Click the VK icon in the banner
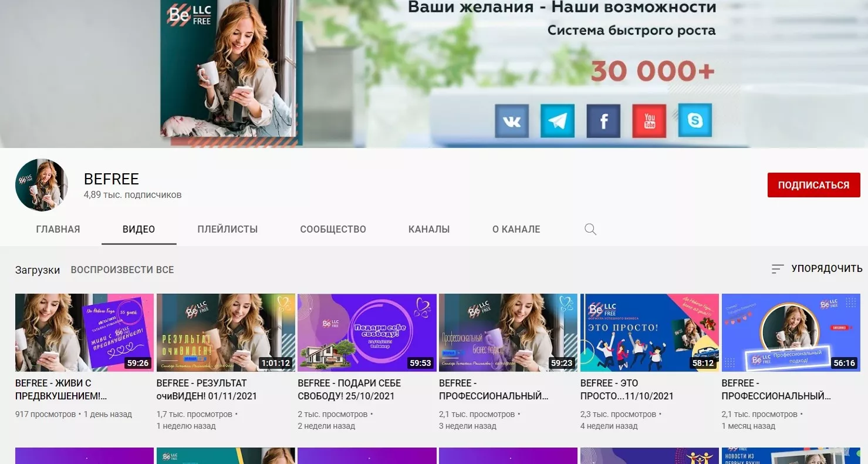Viewport: 868px width, 464px height. [x=512, y=121]
